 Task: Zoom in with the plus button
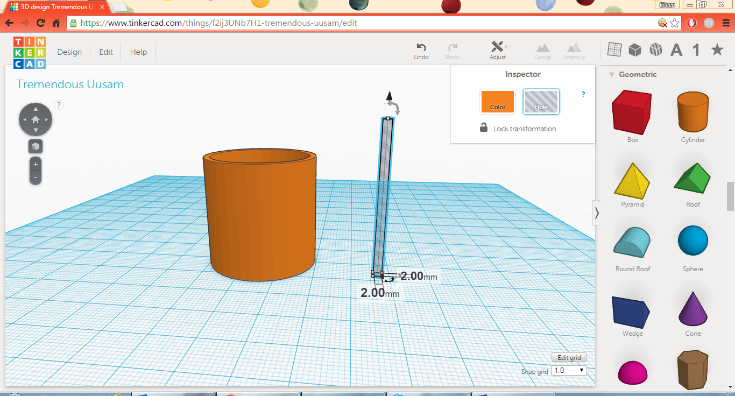35,164
